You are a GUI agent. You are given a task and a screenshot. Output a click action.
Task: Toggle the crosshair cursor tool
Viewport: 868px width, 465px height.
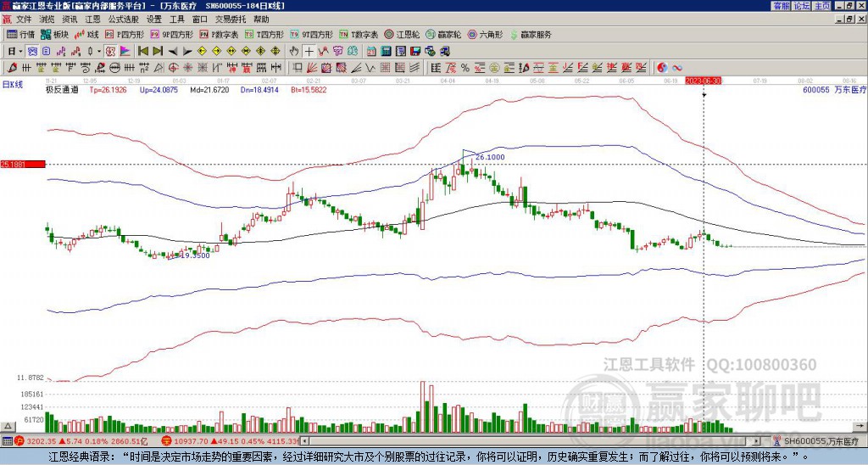pyautogui.click(x=309, y=52)
